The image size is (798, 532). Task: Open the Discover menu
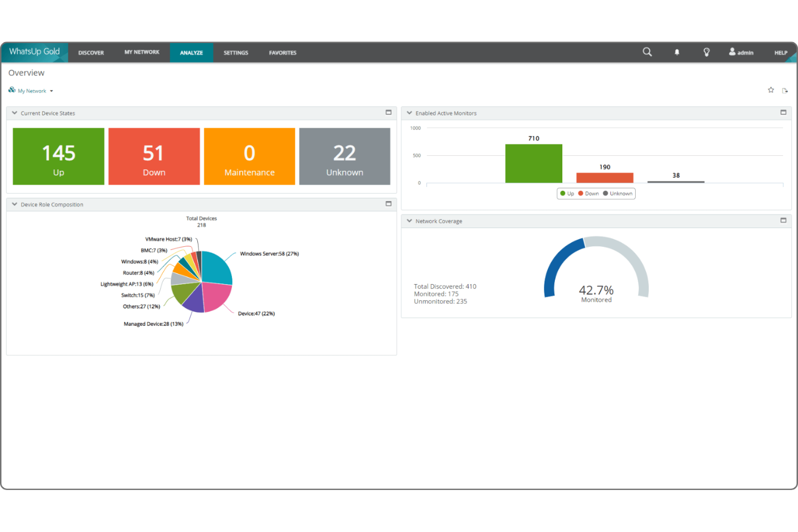(91, 53)
